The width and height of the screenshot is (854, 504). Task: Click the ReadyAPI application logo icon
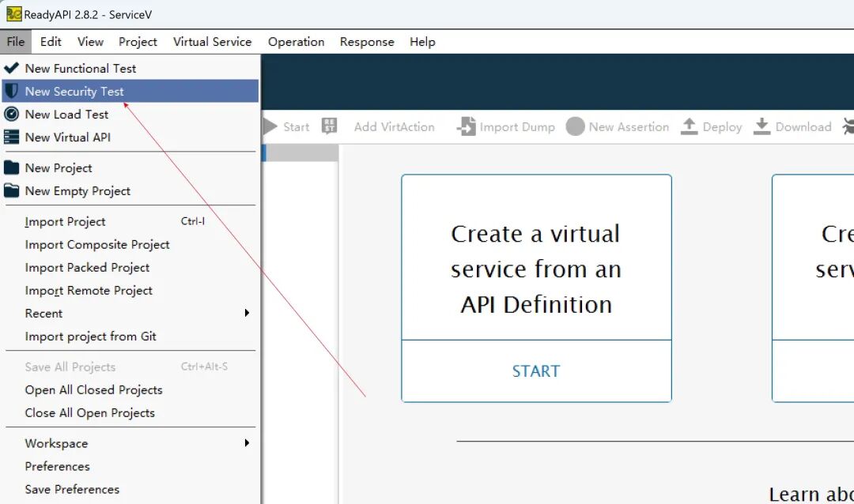coord(13,13)
